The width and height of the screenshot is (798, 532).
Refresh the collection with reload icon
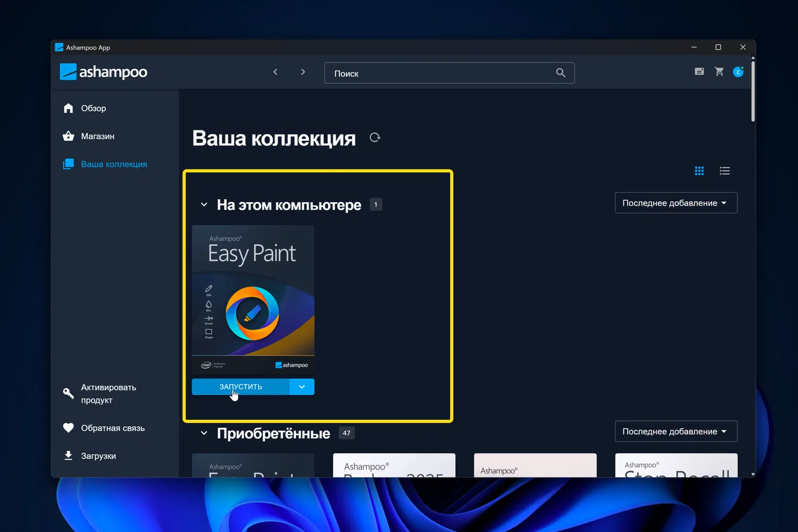375,138
